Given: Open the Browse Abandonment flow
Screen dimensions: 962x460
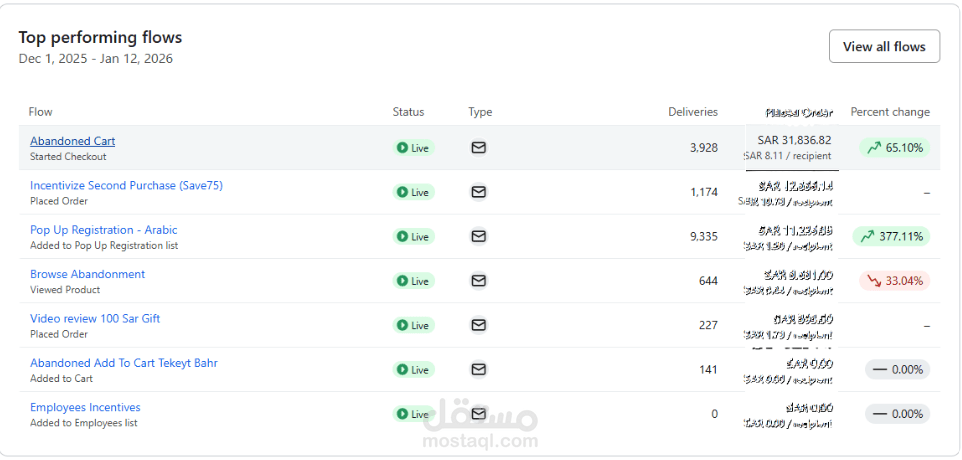Looking at the screenshot, I should point(88,274).
